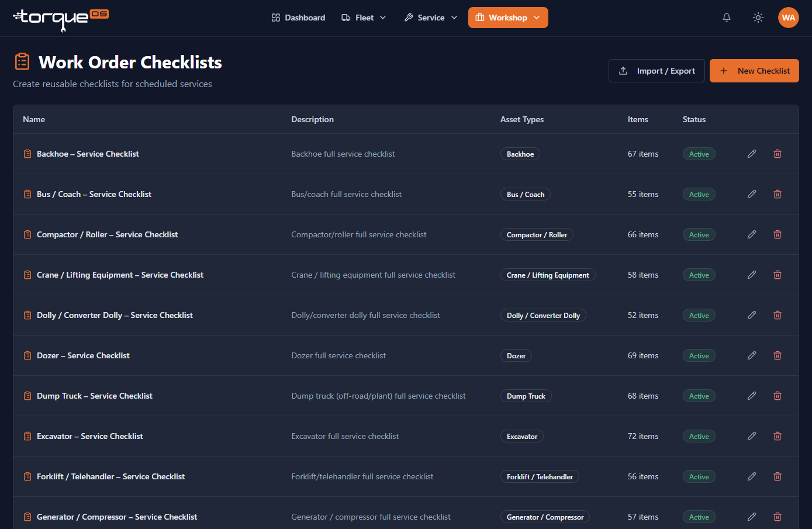
Task: Click the Bus / Coach asset type tag
Action: coord(526,195)
